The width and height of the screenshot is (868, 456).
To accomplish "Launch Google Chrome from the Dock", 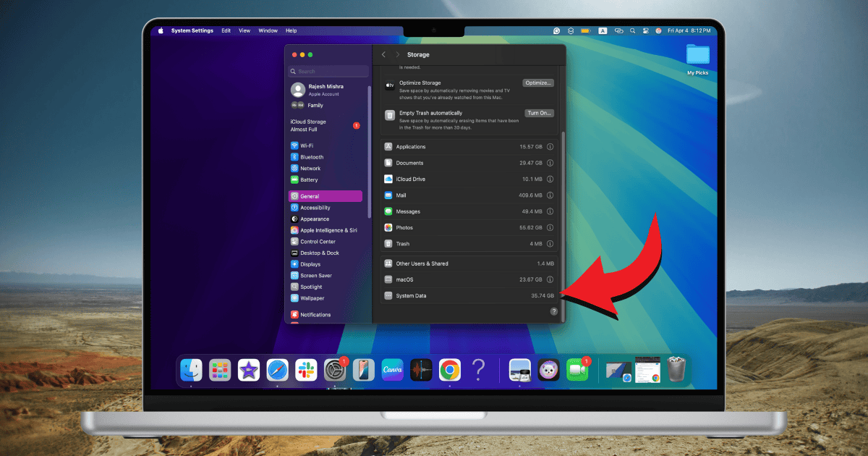I will [x=449, y=370].
